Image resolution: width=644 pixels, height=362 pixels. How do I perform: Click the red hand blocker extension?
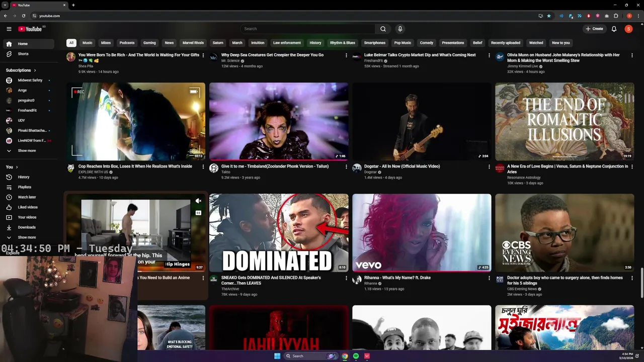click(x=589, y=16)
